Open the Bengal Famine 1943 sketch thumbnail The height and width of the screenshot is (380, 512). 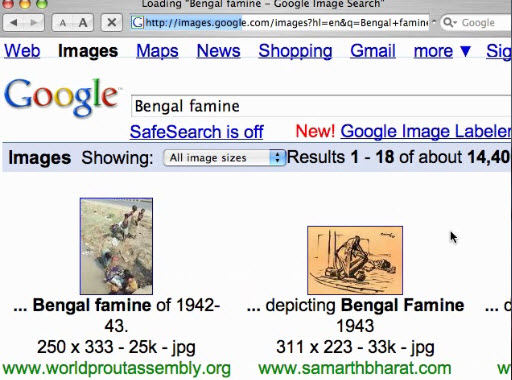pos(355,260)
